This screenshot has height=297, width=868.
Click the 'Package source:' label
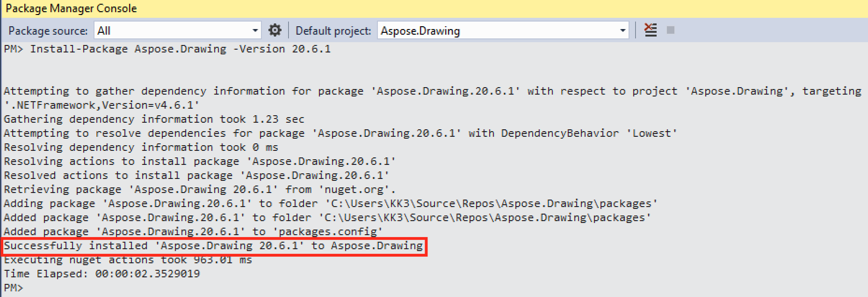click(x=48, y=31)
